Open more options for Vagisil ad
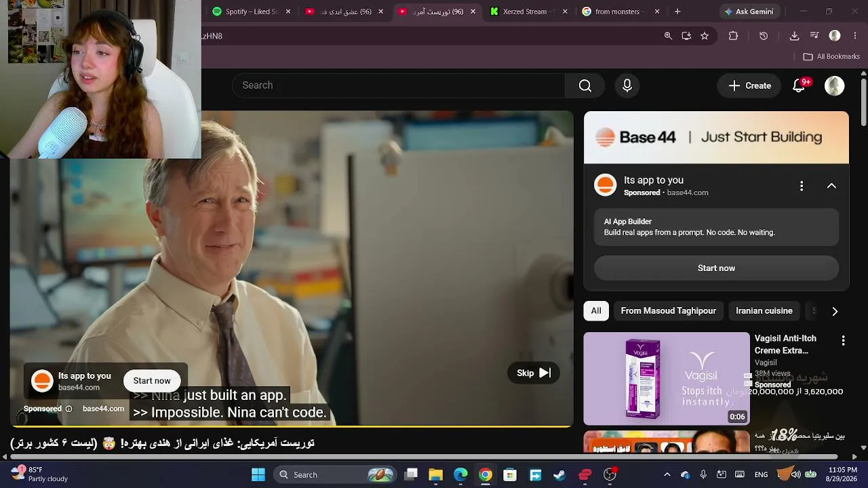Viewport: 868px width, 488px height. click(843, 341)
